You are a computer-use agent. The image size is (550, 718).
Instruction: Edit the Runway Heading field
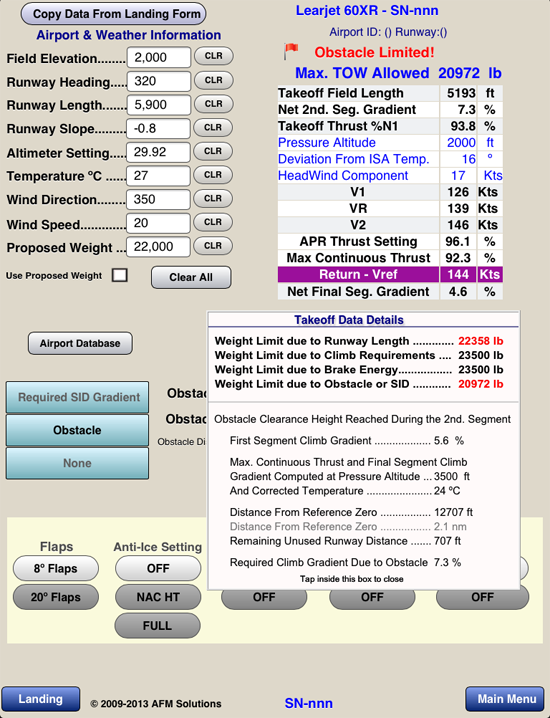[158, 81]
